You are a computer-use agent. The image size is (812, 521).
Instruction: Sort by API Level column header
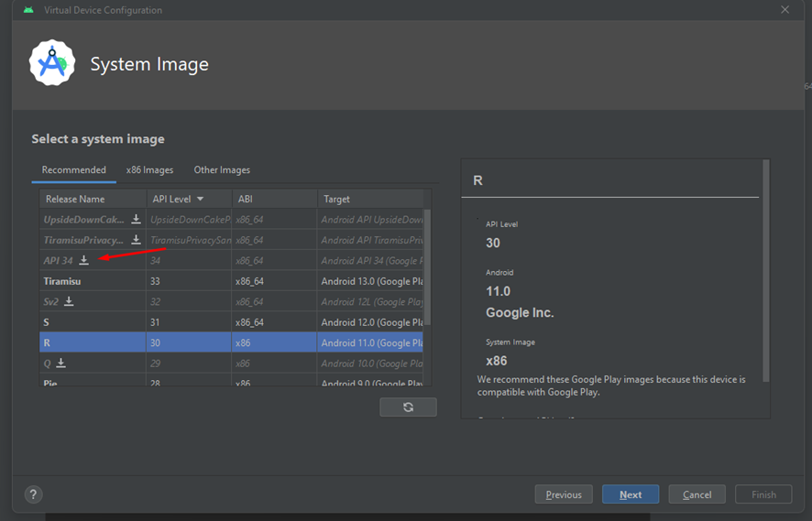click(179, 199)
